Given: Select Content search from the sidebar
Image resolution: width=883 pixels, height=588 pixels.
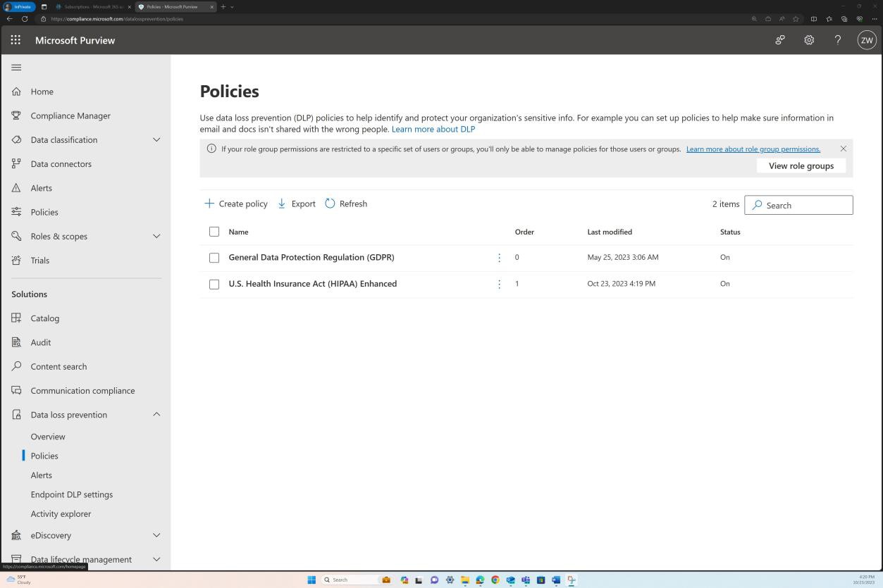Looking at the screenshot, I should (x=58, y=366).
